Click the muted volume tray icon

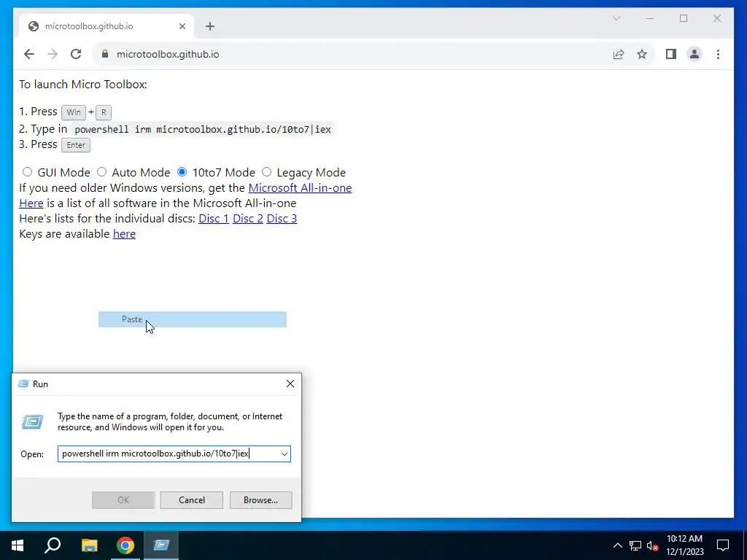click(x=653, y=545)
